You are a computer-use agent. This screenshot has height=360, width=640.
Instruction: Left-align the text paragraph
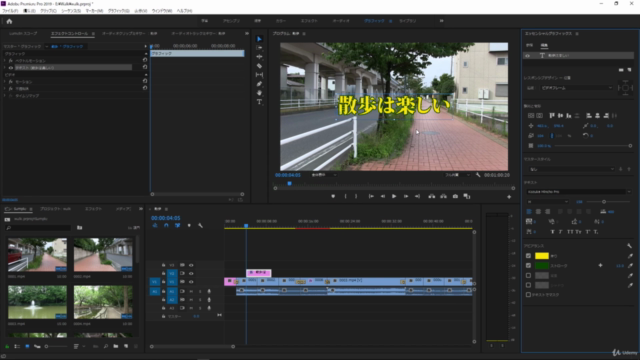pyautogui.click(x=529, y=211)
